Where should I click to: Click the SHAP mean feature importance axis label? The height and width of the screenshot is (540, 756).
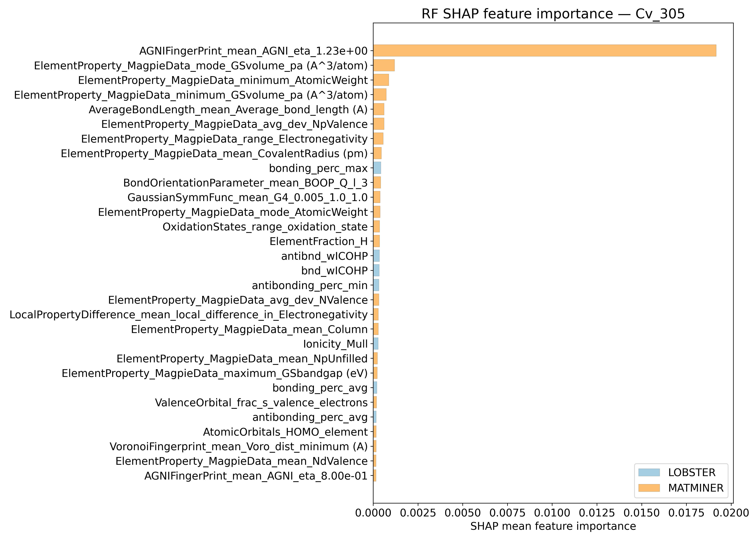553,526
